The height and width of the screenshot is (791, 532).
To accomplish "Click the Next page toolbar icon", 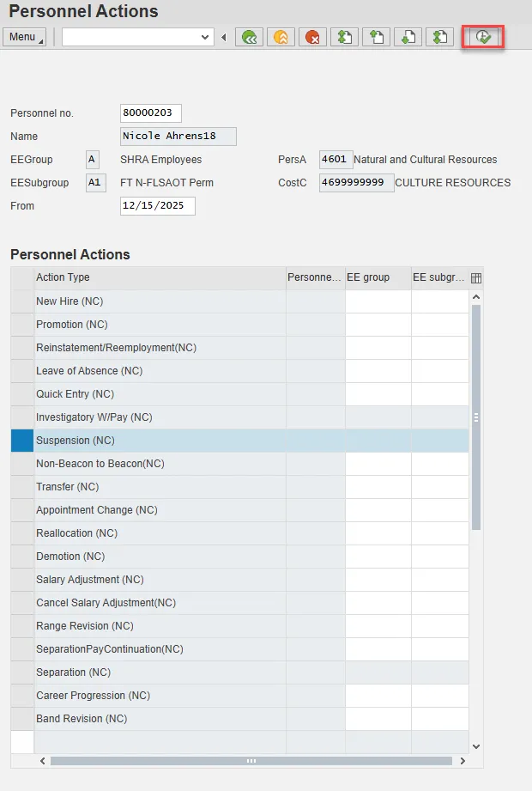I will 408,37.
